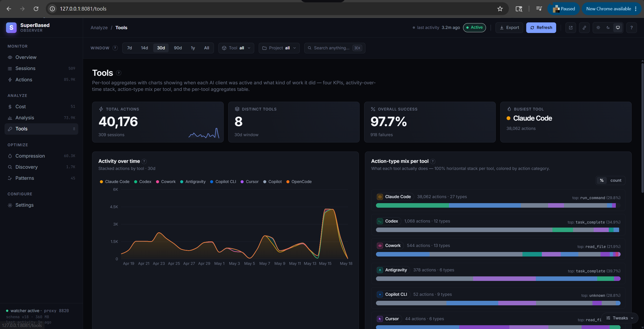Open Overview in the sidebar
Viewport: 644px width, 329px height.
tap(41, 57)
